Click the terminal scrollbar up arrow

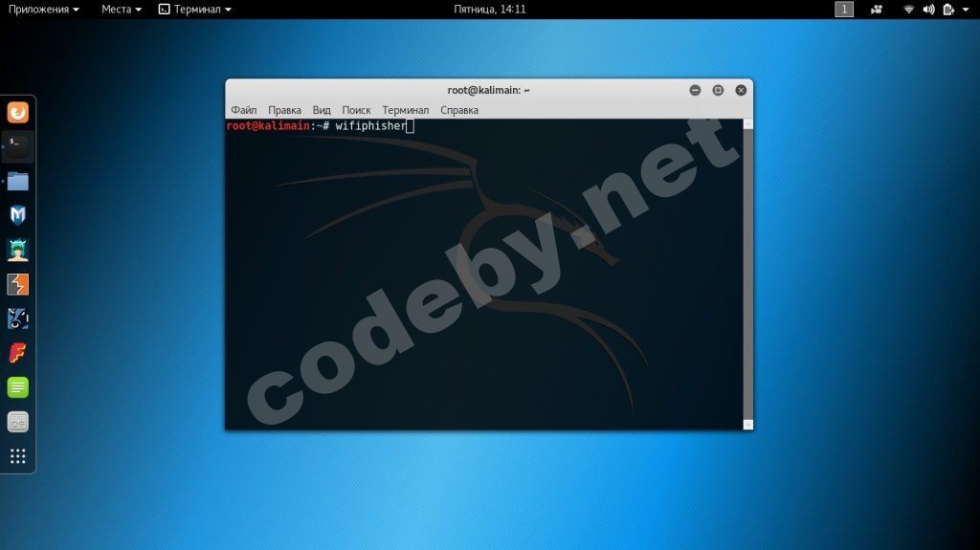click(748, 123)
